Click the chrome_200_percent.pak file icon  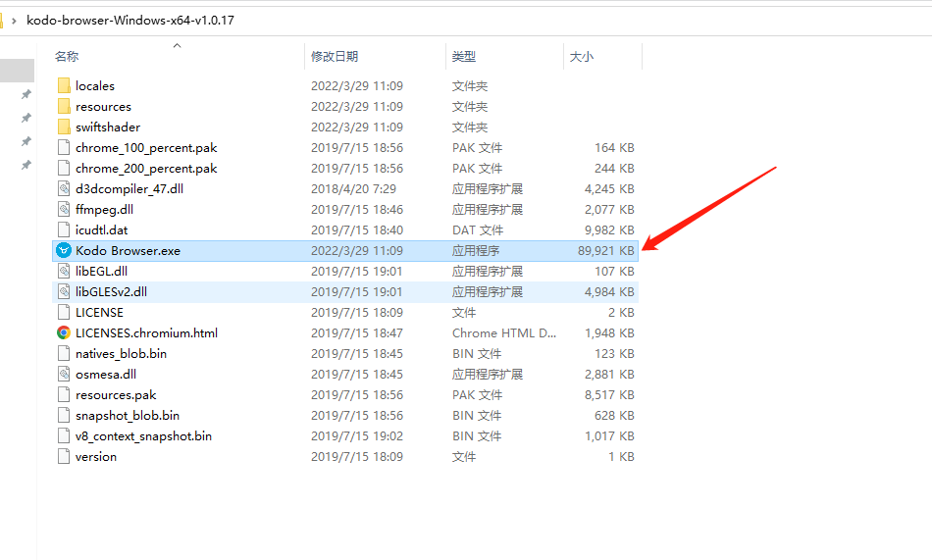pos(64,169)
